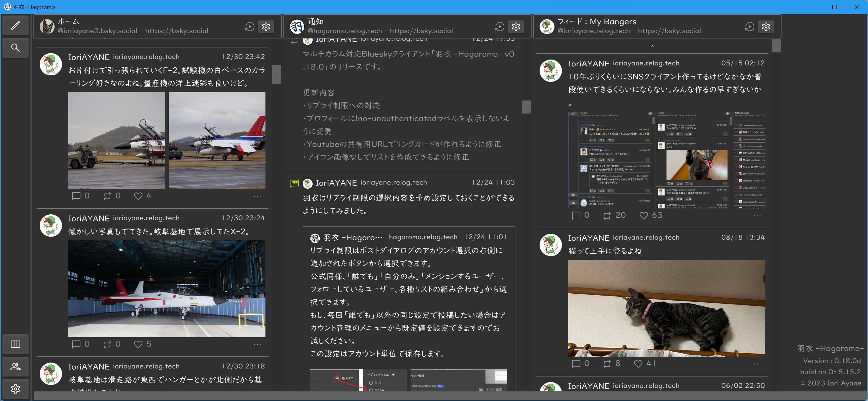Open more menu on F-2 post

pos(257,196)
